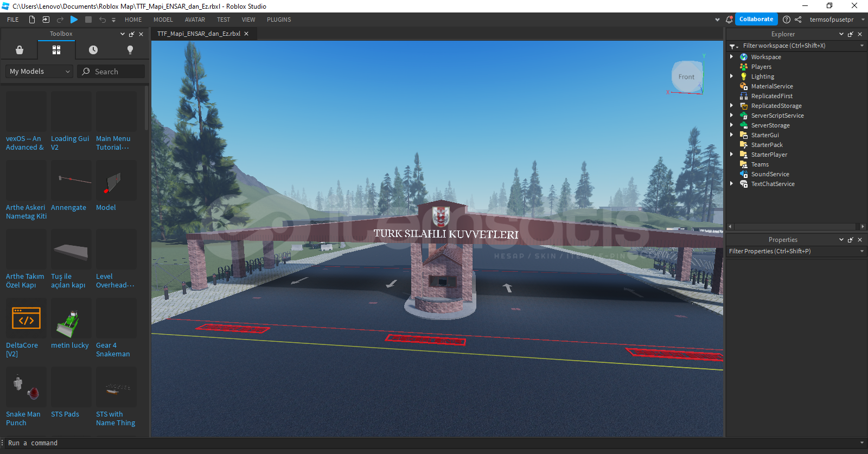Image resolution: width=868 pixels, height=454 pixels.
Task: Pop out the Properties panel
Action: (851, 240)
